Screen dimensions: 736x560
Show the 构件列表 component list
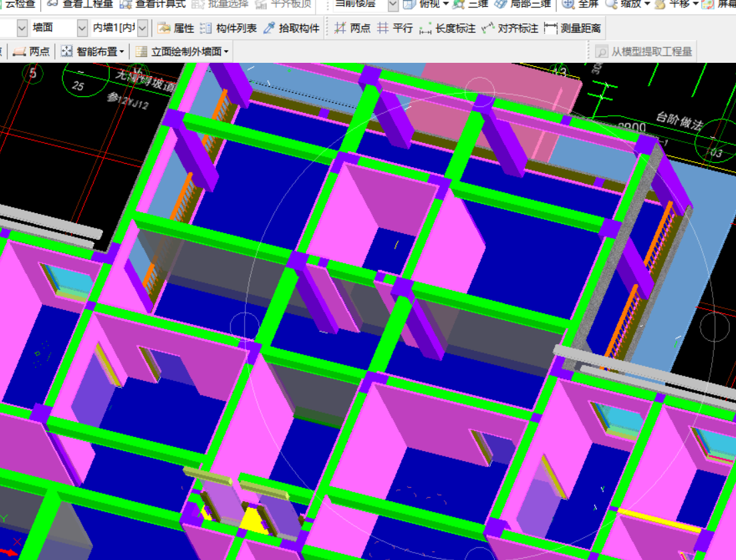click(228, 28)
